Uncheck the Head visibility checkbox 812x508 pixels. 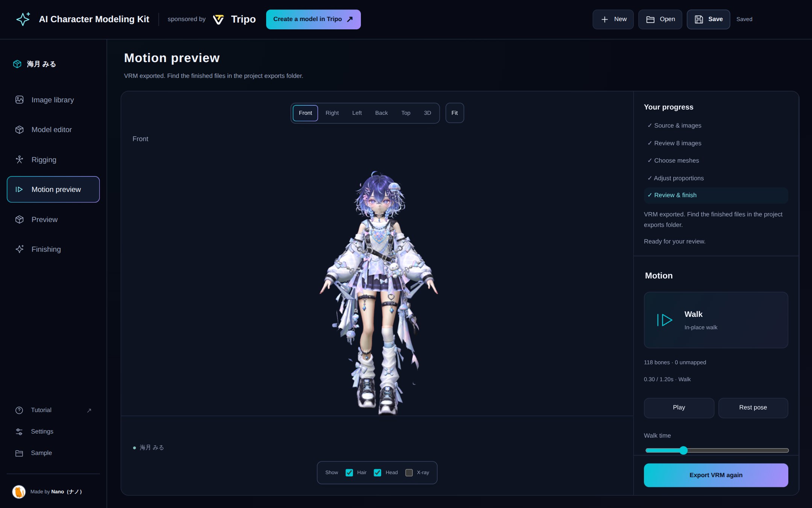(x=377, y=473)
